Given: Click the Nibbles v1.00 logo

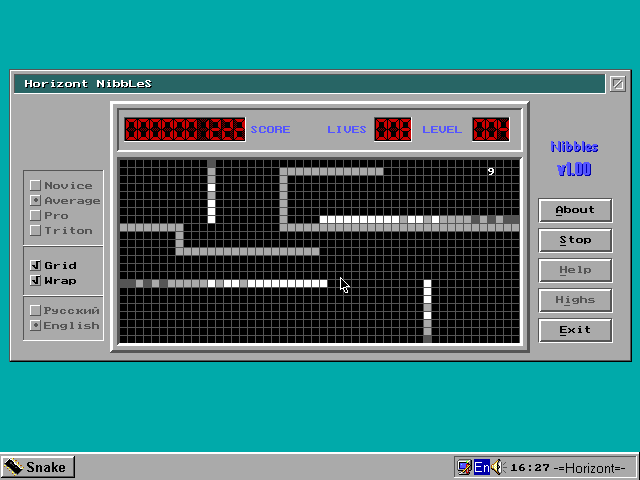Looking at the screenshot, I should tap(574, 158).
